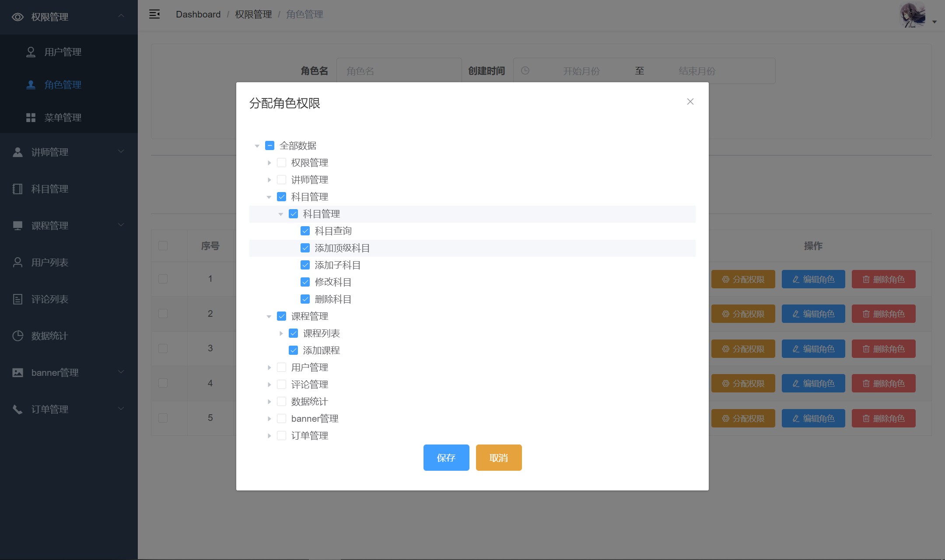945x560 pixels.
Task: Click the 数据统计 pie chart icon
Action: pyautogui.click(x=17, y=336)
